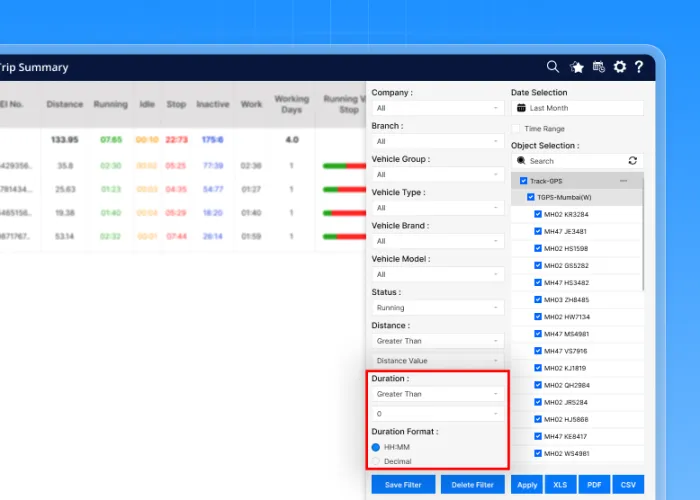This screenshot has height=500, width=700.
Task: Uncheck vehicle MH02 KR3284
Action: 538,215
